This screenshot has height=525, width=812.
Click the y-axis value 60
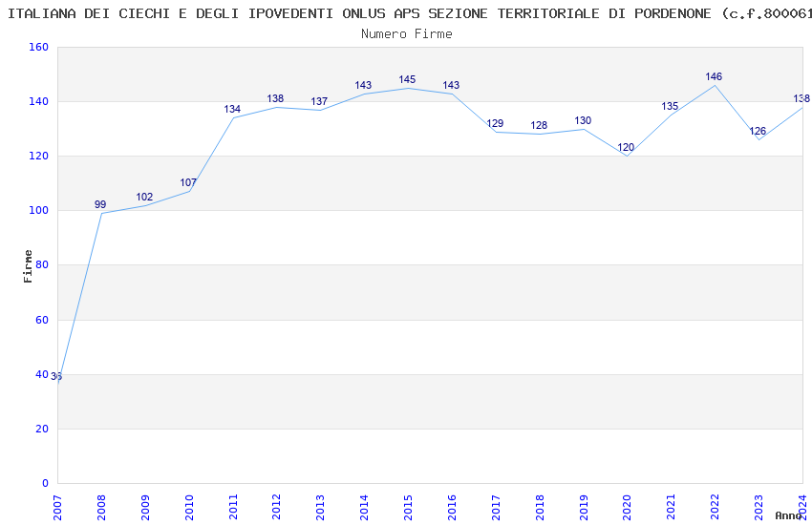tap(42, 320)
